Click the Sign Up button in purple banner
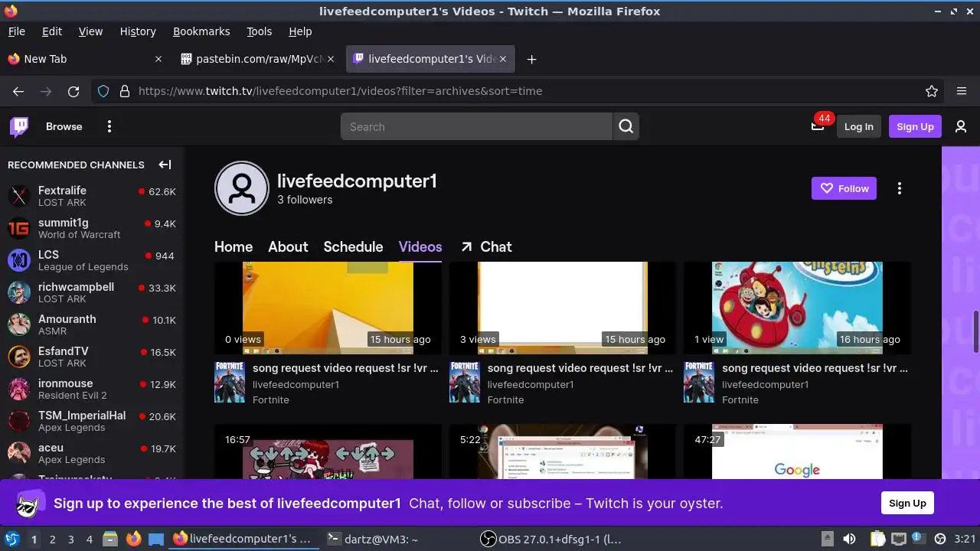 pos(907,503)
